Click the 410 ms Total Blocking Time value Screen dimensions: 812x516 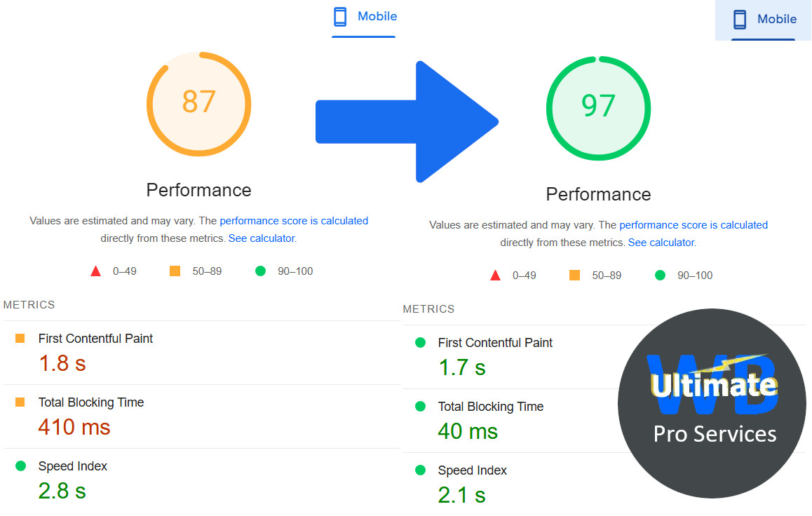pyautogui.click(x=74, y=427)
